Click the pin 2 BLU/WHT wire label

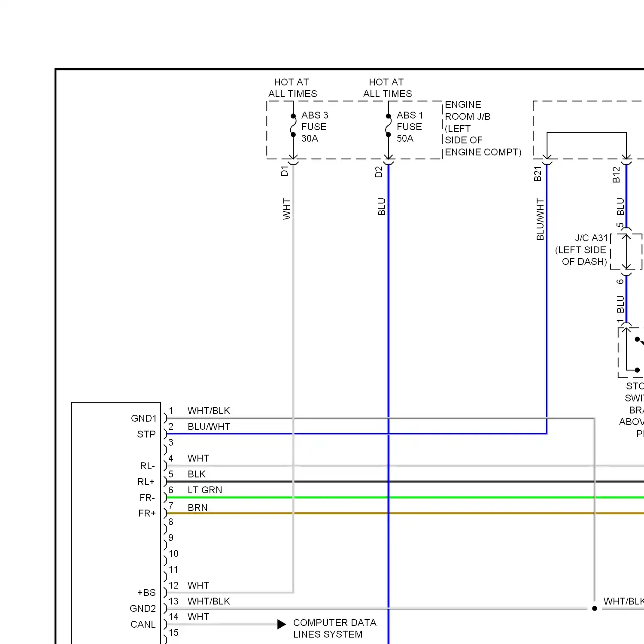point(209,426)
